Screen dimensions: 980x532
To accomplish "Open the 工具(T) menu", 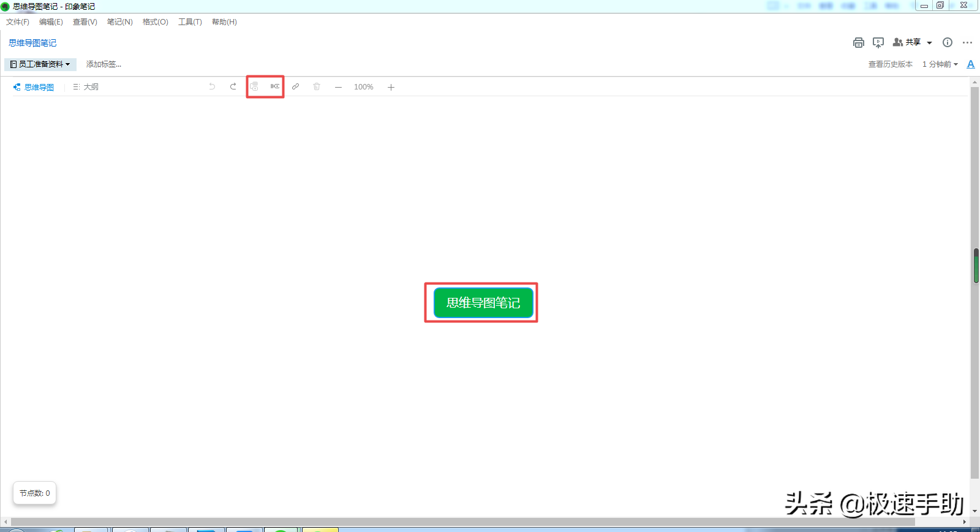I will tap(190, 22).
